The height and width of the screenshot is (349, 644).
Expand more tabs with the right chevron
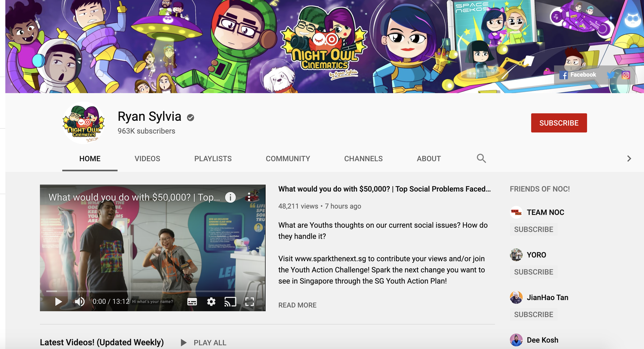point(629,159)
